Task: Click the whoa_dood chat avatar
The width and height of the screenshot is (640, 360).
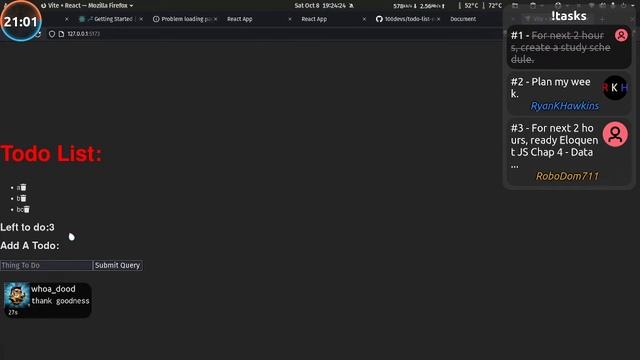Action: click(17, 295)
